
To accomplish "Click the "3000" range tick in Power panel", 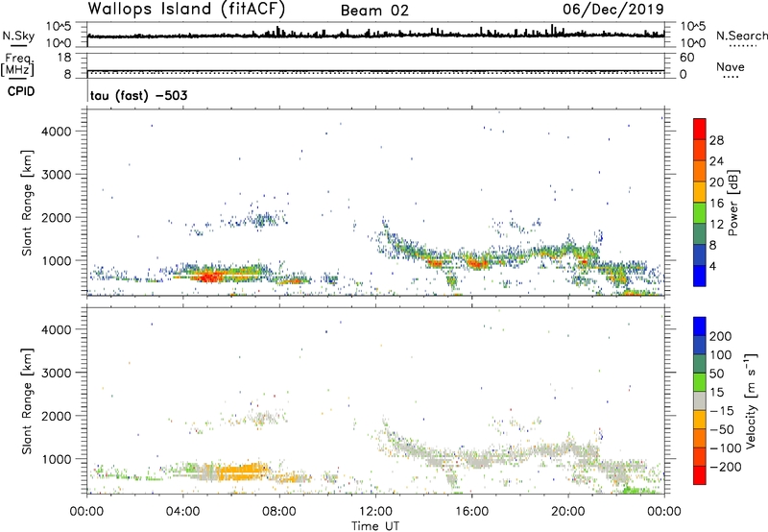I will pyautogui.click(x=57, y=175).
